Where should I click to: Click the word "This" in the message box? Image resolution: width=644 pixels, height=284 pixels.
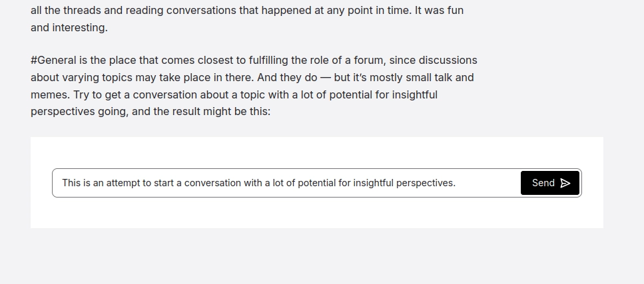pyautogui.click(x=71, y=183)
